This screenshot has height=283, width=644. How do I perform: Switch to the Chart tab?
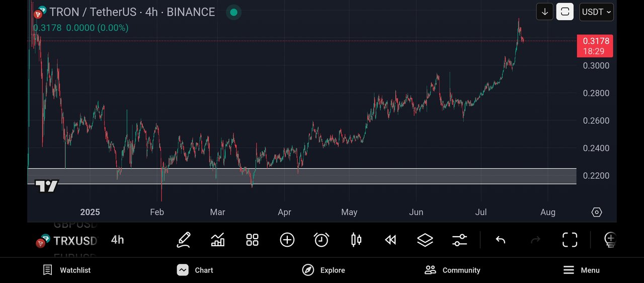[x=195, y=270]
